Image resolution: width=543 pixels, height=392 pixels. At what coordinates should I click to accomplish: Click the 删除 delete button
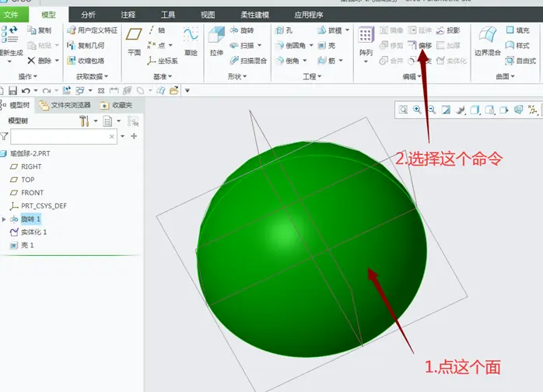[40, 61]
